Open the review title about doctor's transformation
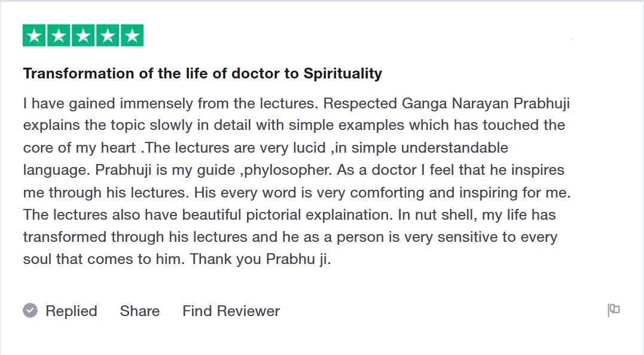The width and height of the screenshot is (644, 355). (202, 74)
